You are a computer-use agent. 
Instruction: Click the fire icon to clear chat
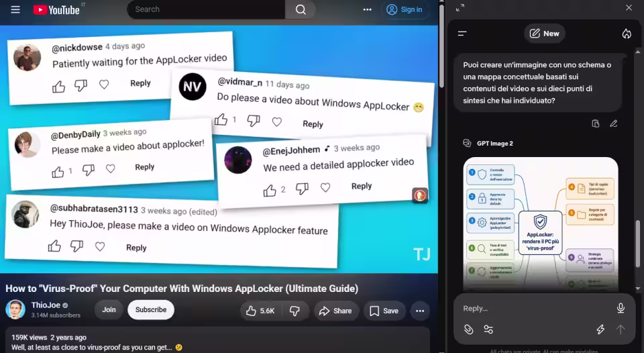click(627, 34)
